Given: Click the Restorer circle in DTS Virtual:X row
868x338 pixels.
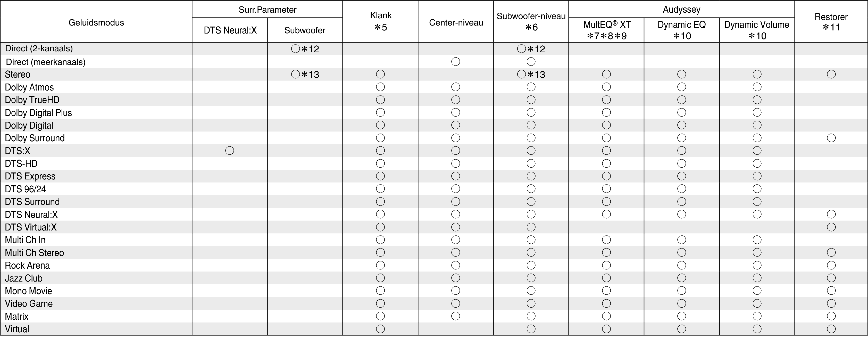Looking at the screenshot, I should [x=831, y=227].
